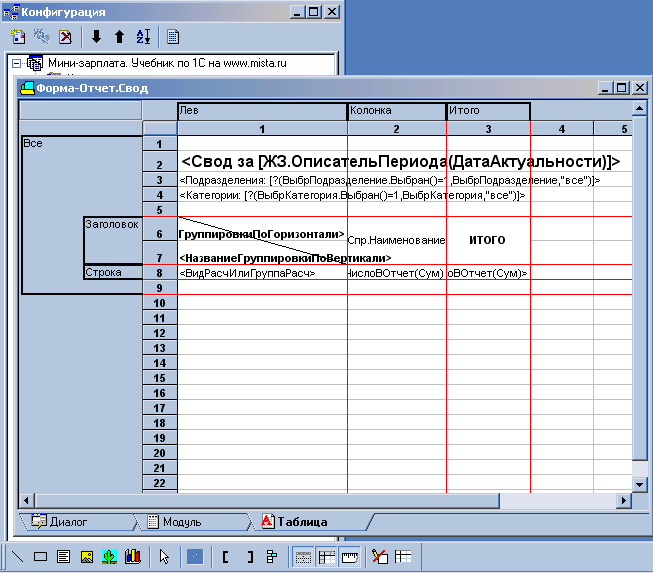Move the element down with the black down arrow
This screenshot has height=573, width=653.
click(97, 37)
